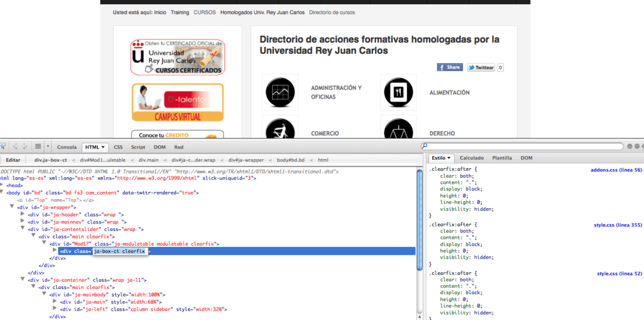
Task: Open the ALIMENTACIÓN category link
Action: pos(449,92)
